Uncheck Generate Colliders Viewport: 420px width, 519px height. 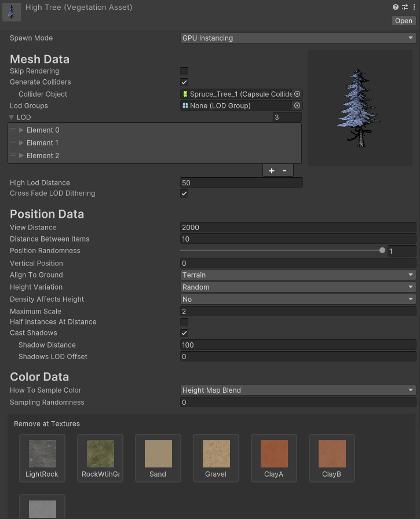click(184, 82)
